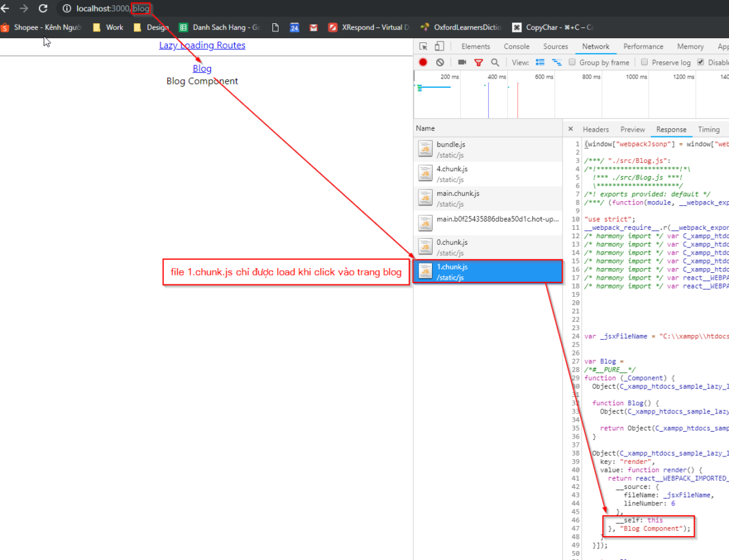Viewport: 729px width, 560px height.
Task: Click the Blog link on page
Action: 202,68
